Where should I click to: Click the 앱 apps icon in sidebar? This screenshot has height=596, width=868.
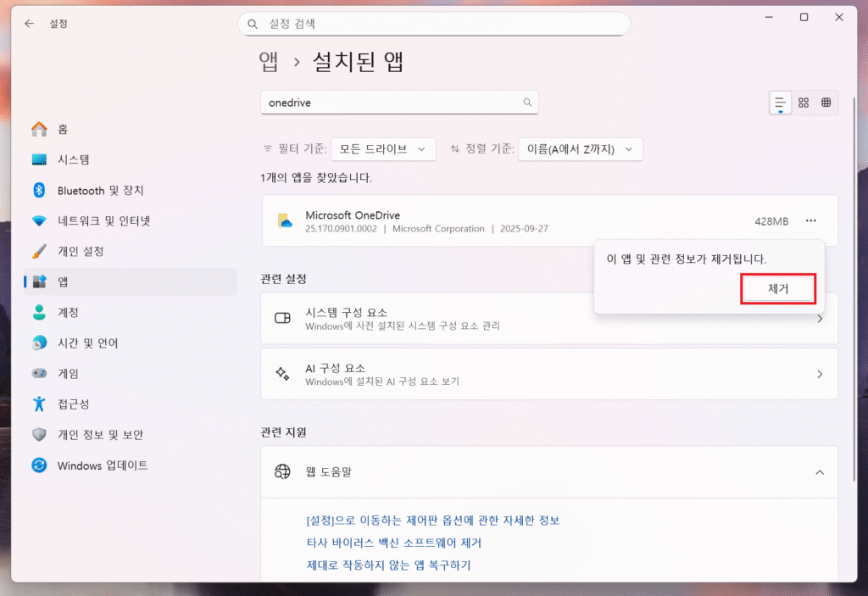pos(39,281)
